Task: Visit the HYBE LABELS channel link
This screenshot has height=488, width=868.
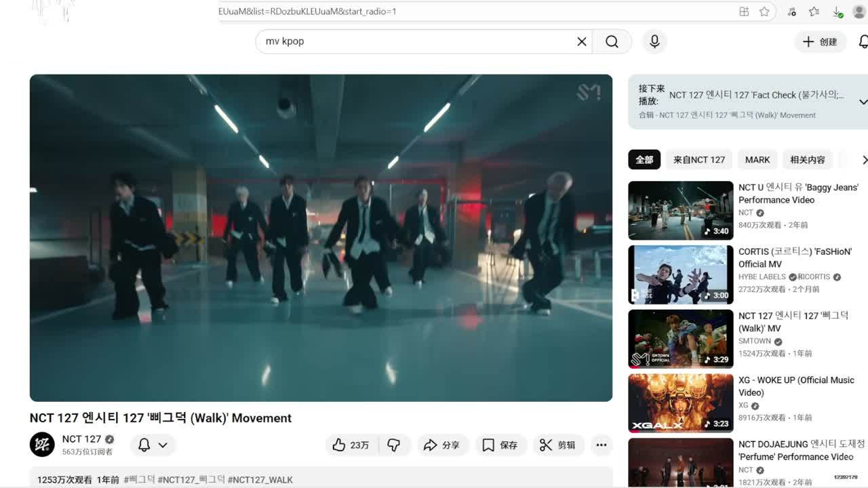Action: (762, 277)
